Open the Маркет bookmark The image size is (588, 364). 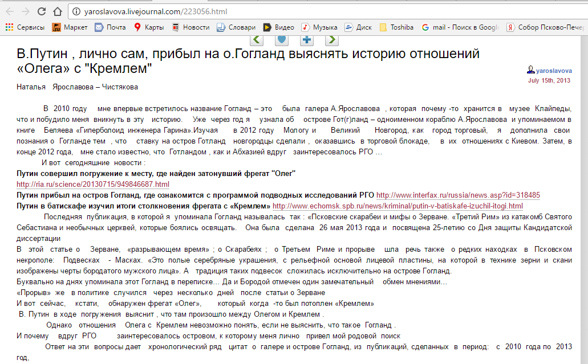[x=70, y=27]
